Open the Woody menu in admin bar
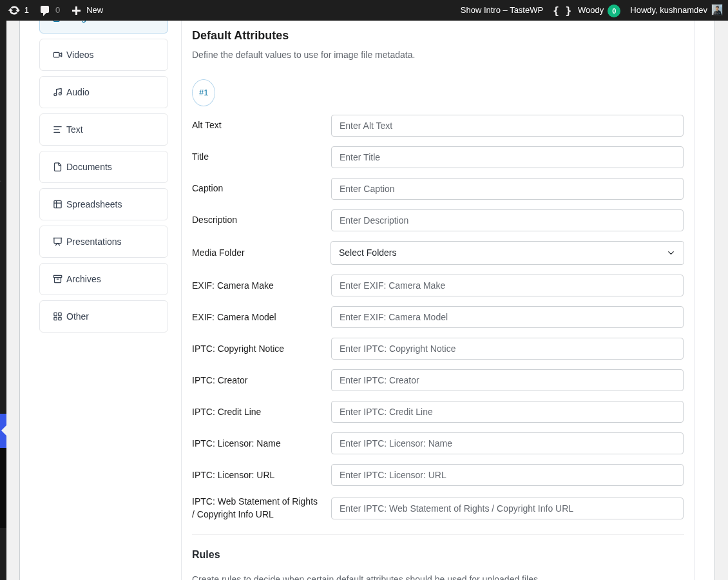 pos(591,10)
